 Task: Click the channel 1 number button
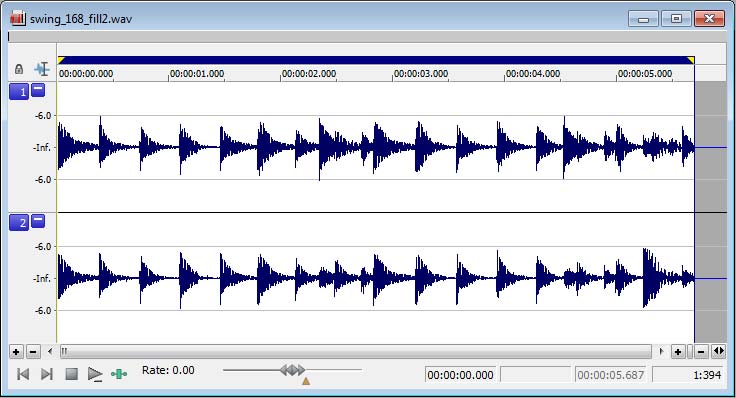19,92
